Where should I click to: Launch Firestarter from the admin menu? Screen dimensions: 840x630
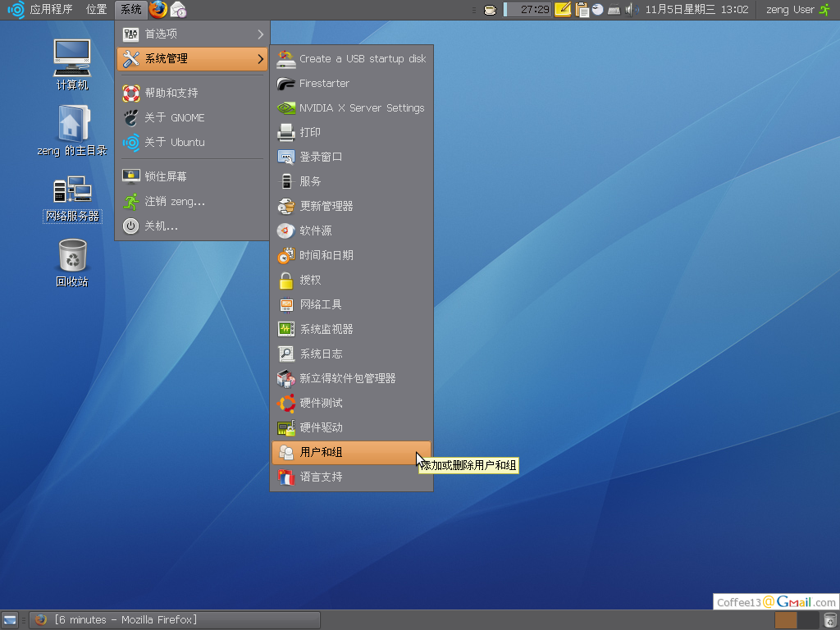(x=351, y=84)
